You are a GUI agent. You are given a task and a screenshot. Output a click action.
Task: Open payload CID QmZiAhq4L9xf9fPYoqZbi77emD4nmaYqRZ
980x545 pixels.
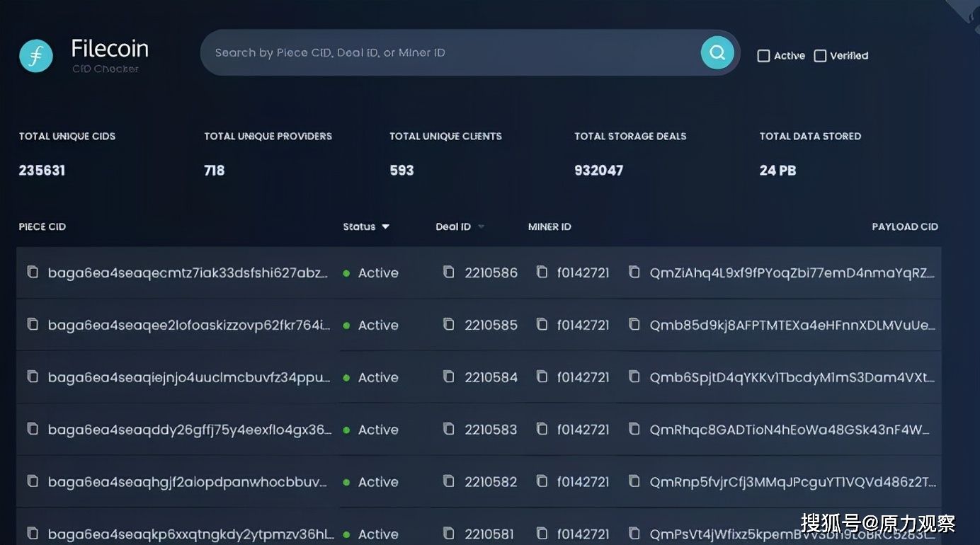pos(792,273)
